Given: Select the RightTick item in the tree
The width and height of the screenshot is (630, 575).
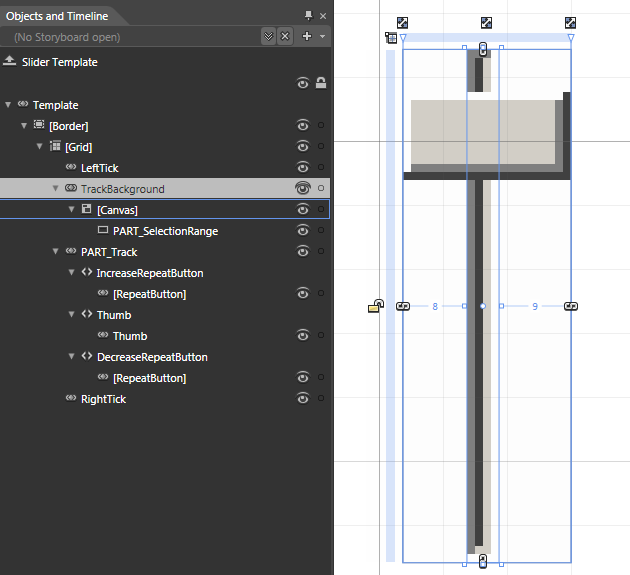Looking at the screenshot, I should 103,399.
